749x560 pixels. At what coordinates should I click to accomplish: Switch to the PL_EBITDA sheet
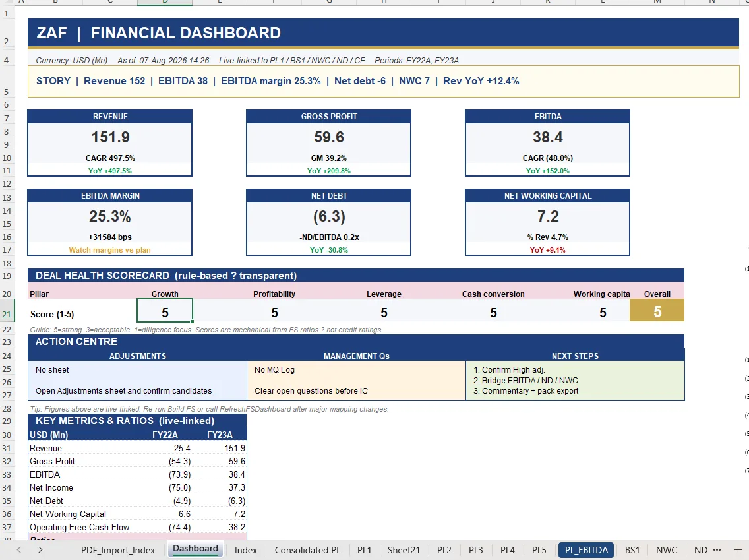(586, 550)
